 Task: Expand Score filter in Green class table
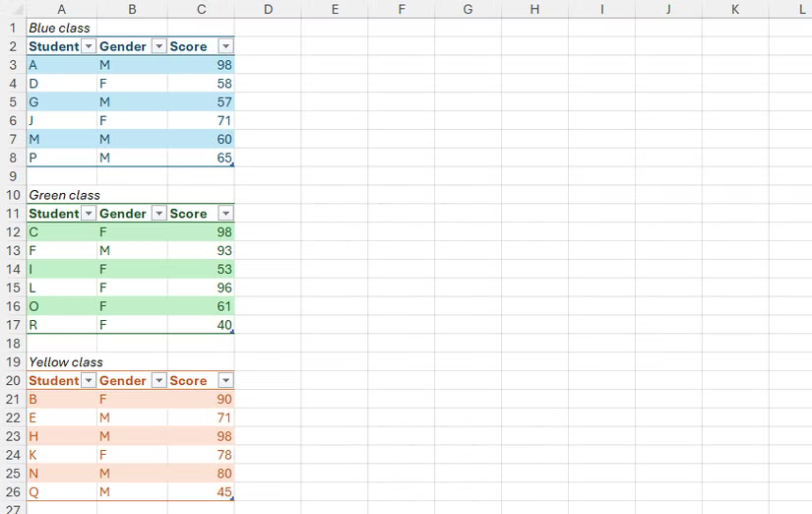point(225,214)
